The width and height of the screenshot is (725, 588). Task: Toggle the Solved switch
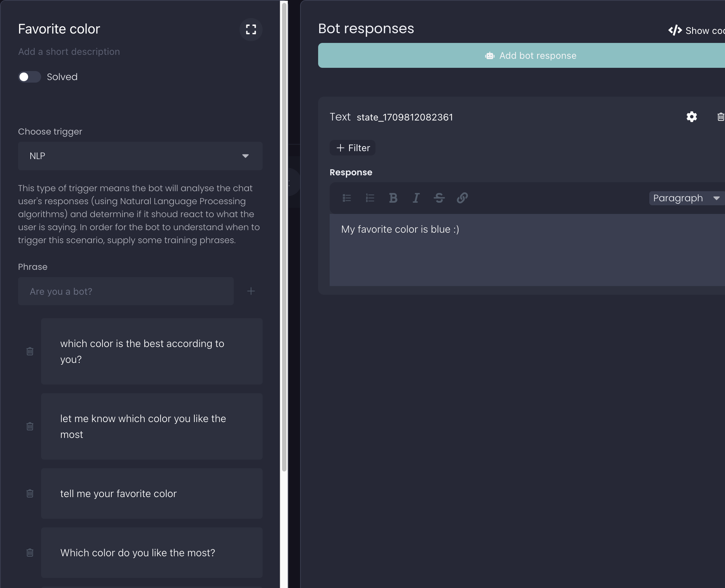click(30, 77)
